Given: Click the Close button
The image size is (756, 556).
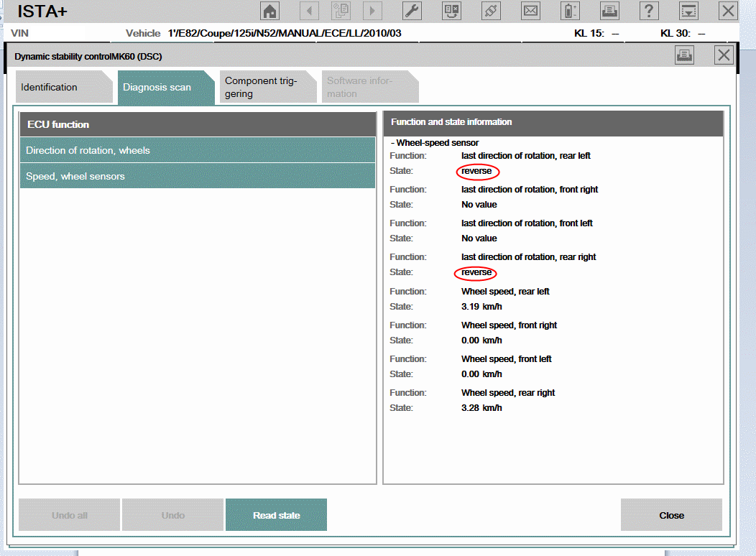Looking at the screenshot, I should pos(671,515).
